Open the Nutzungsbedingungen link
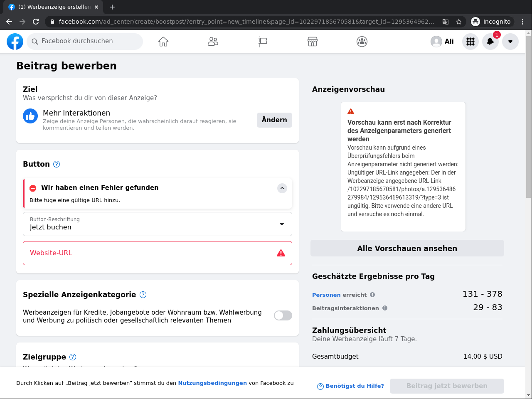 [212, 383]
